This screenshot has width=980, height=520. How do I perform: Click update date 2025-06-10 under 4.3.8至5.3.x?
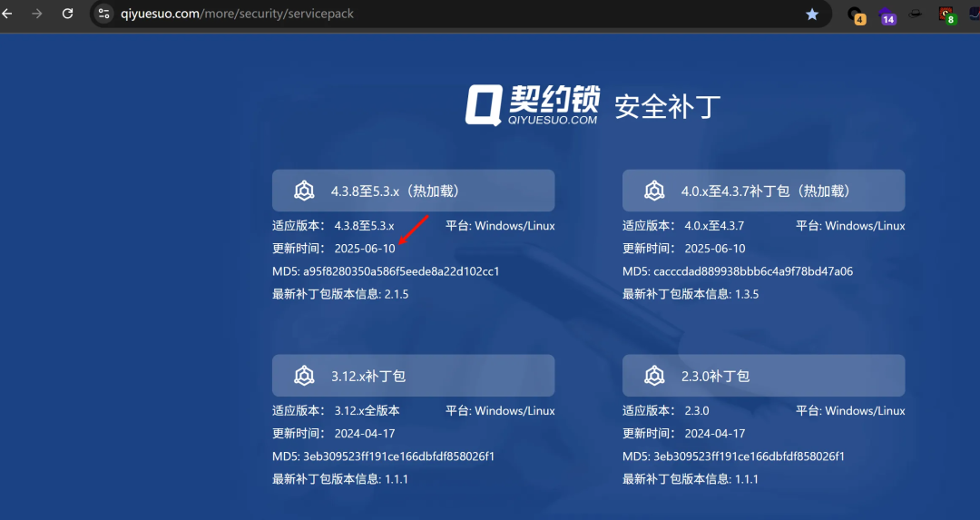pos(365,248)
